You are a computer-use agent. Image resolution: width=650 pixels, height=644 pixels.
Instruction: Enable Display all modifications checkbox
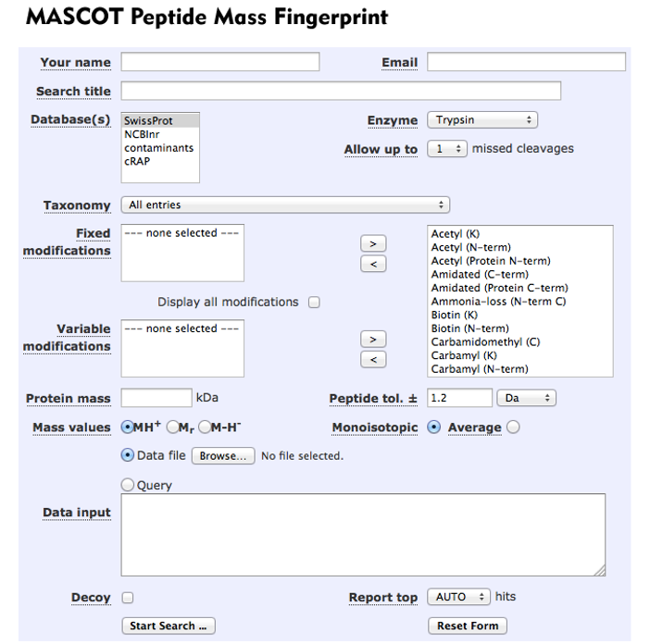314,302
